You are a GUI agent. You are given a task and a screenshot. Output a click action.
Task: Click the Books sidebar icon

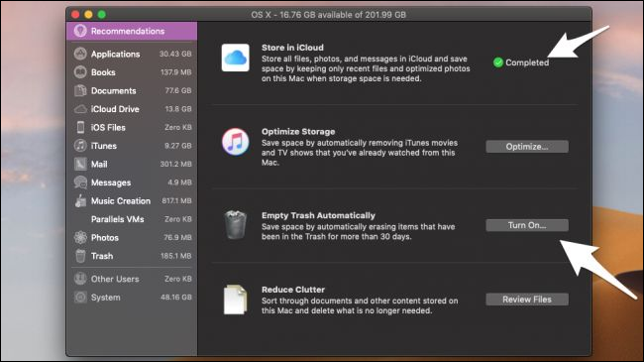pos(80,72)
